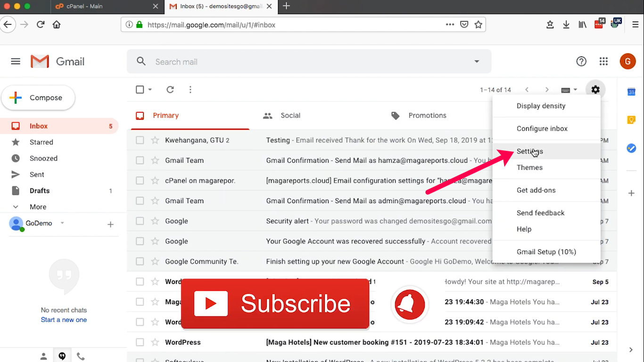
Task: Open the Firefox hamburger menu
Action: tap(636, 25)
